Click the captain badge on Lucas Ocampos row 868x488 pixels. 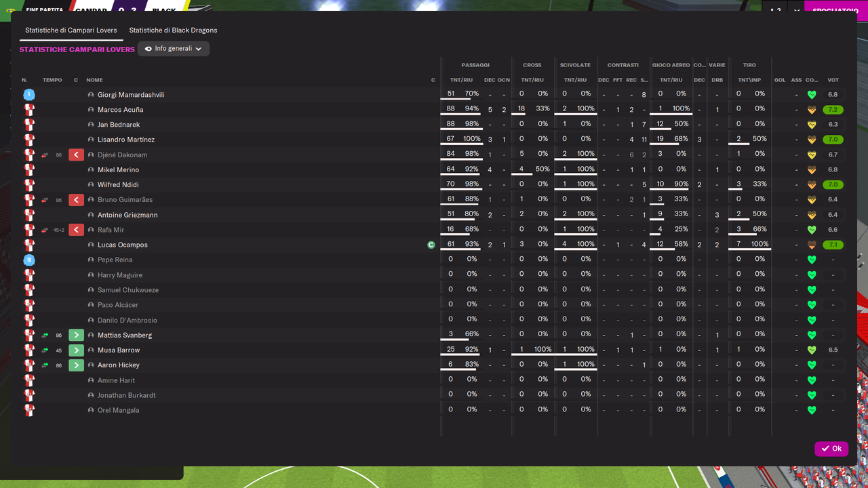(431, 245)
